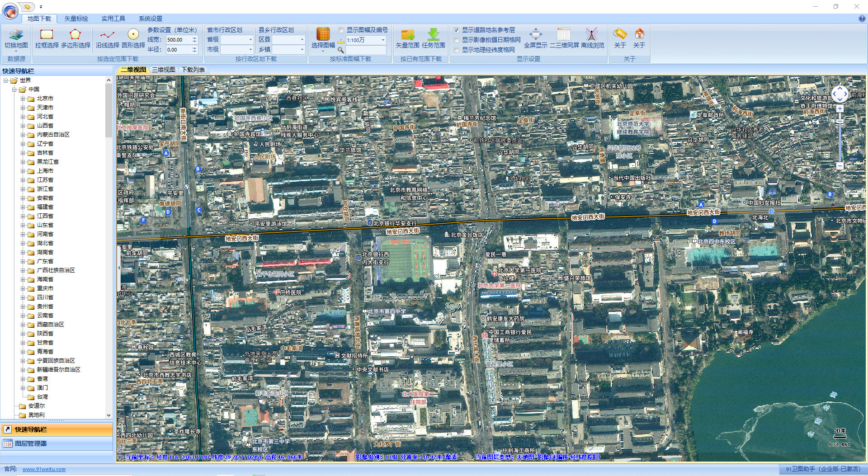This screenshot has width=868, height=476.
Task: Select the 多边形选择 polygon selection tool
Action: (x=75, y=38)
